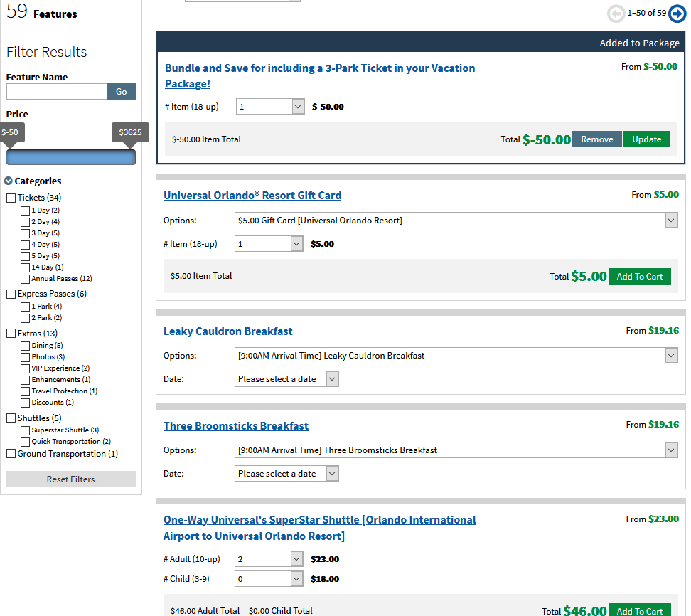Click the $-50 minimum price slider handle

pos(11,135)
